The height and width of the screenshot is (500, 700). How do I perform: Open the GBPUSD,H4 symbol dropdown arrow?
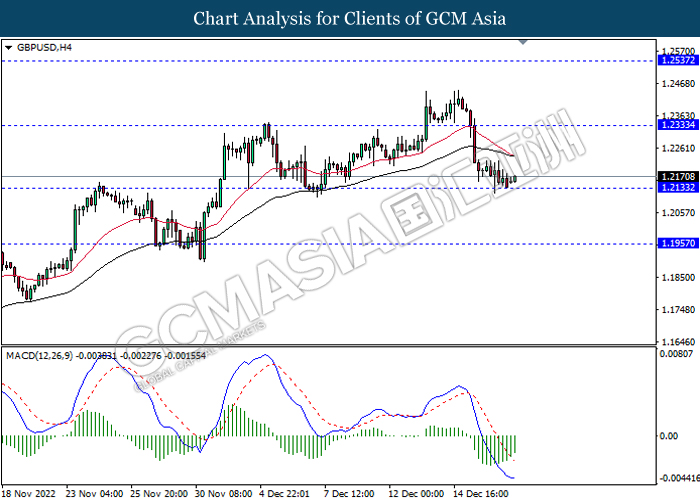tap(8, 48)
